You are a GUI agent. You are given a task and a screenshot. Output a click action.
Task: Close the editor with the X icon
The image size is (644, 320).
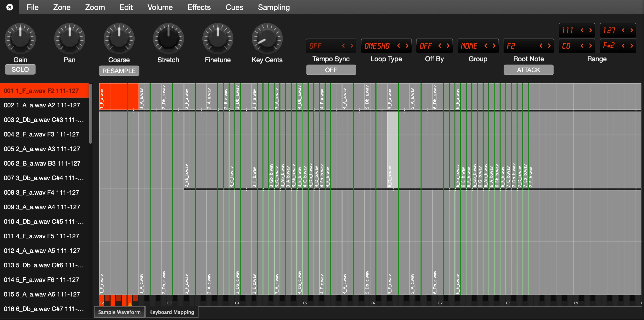(x=9, y=7)
